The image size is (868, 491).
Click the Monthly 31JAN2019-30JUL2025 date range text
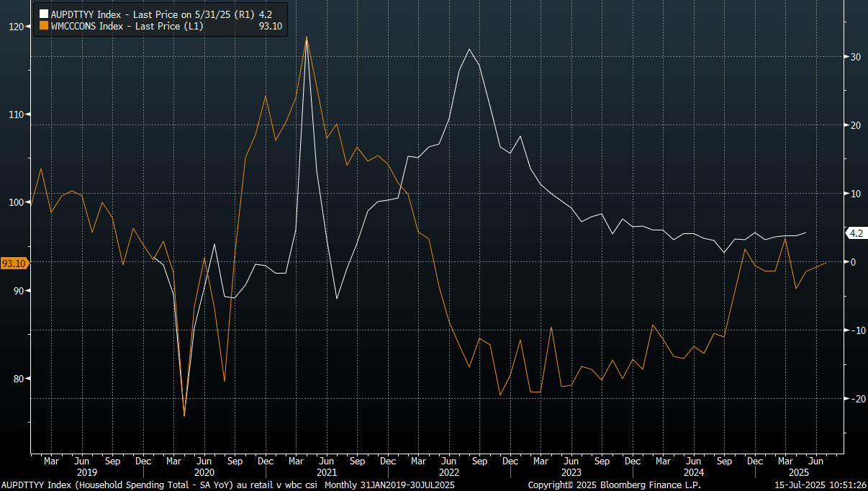point(387,485)
